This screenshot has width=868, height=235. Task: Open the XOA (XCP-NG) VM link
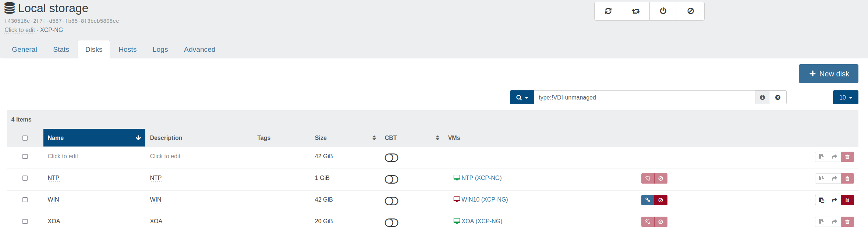[x=481, y=221]
